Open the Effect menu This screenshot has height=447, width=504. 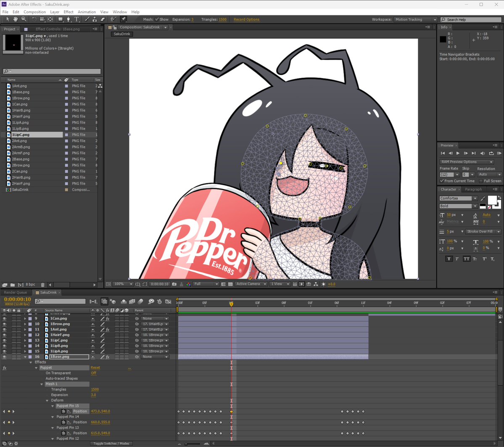click(69, 12)
